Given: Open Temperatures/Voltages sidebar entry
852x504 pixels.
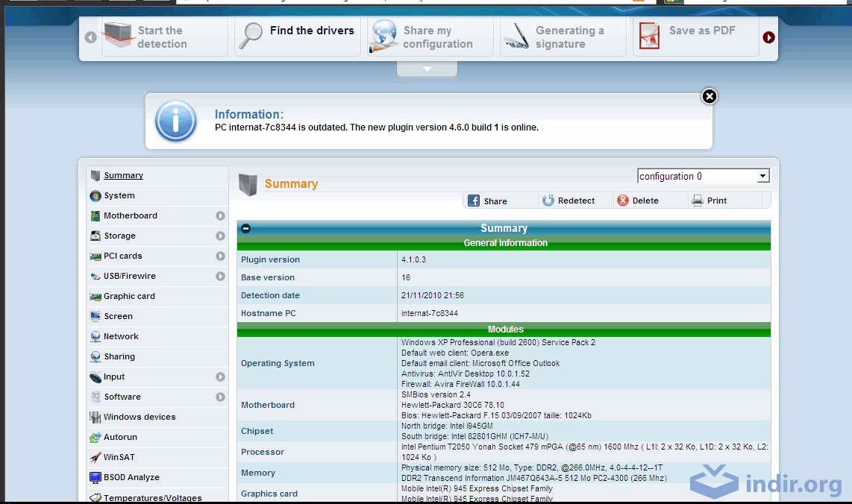Looking at the screenshot, I should (x=153, y=497).
